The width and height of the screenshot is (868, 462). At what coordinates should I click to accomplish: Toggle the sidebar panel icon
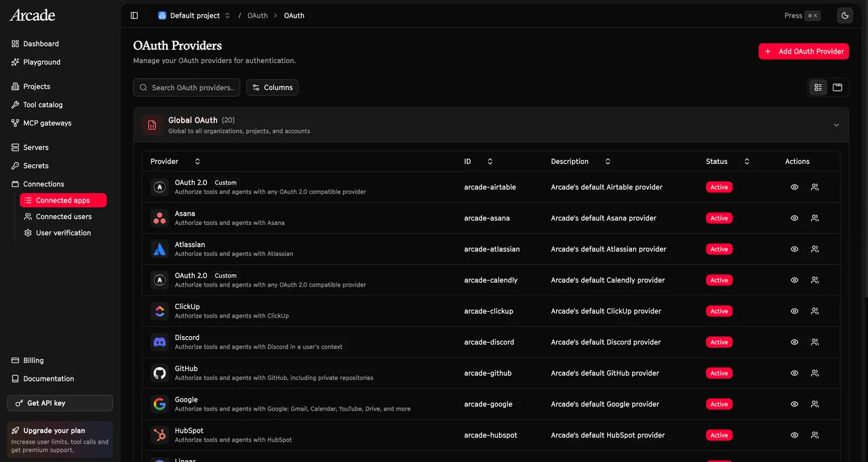coord(134,16)
